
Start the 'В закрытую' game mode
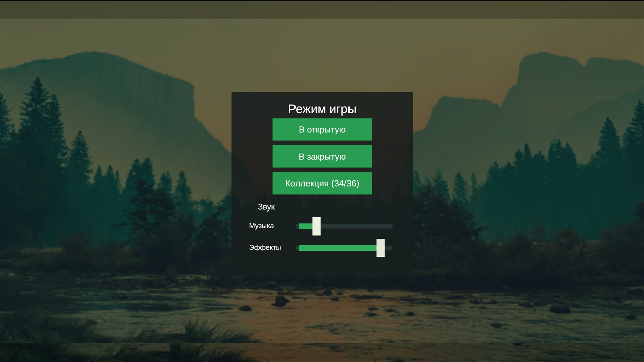(x=322, y=156)
